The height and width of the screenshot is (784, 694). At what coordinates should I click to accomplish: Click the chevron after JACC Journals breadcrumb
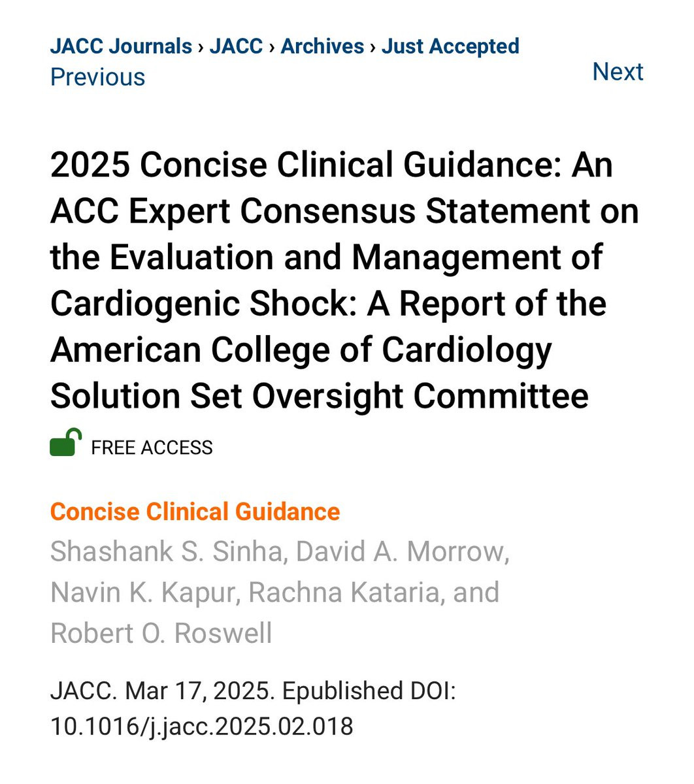201,47
